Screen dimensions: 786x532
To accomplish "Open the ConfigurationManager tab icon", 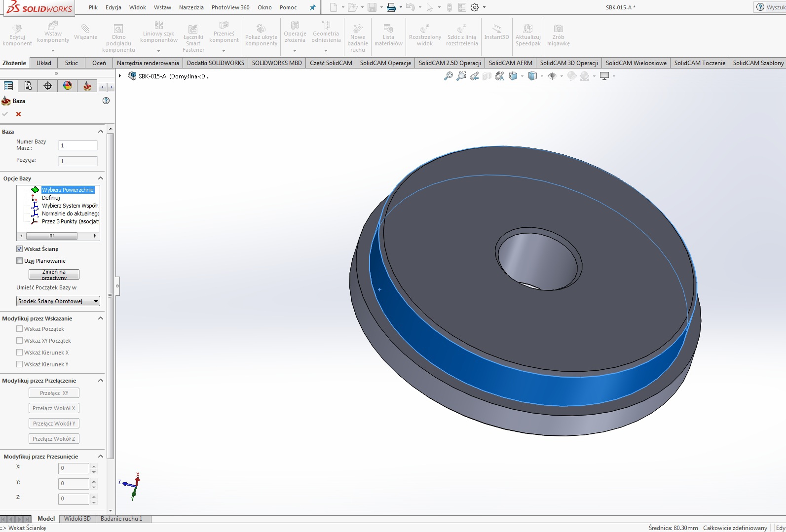I will 28,86.
